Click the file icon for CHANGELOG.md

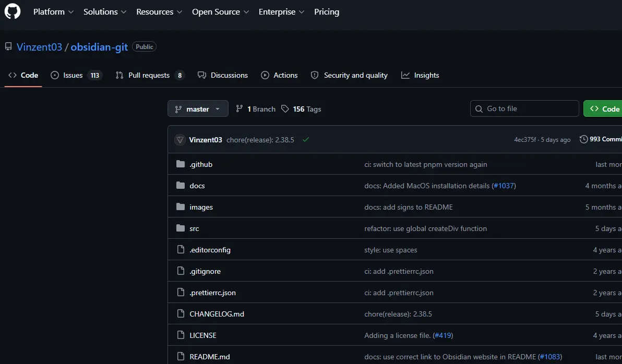[181, 313]
